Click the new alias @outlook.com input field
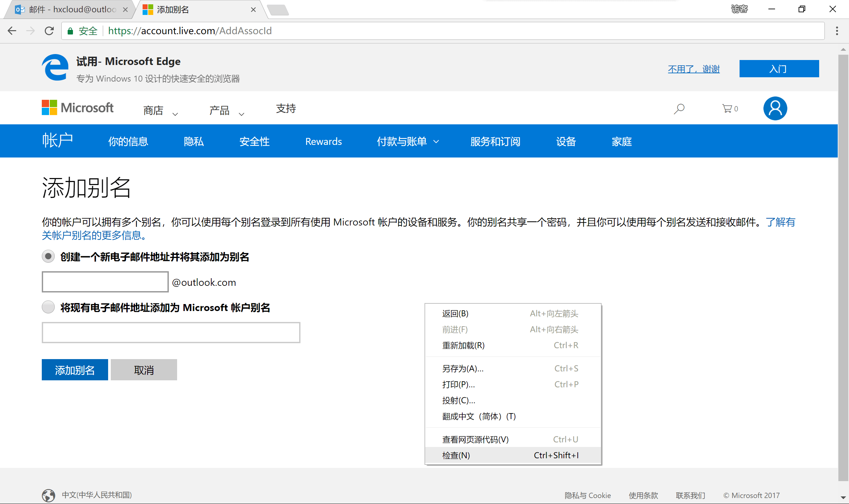Viewport: 849px width, 504px height. (x=105, y=282)
